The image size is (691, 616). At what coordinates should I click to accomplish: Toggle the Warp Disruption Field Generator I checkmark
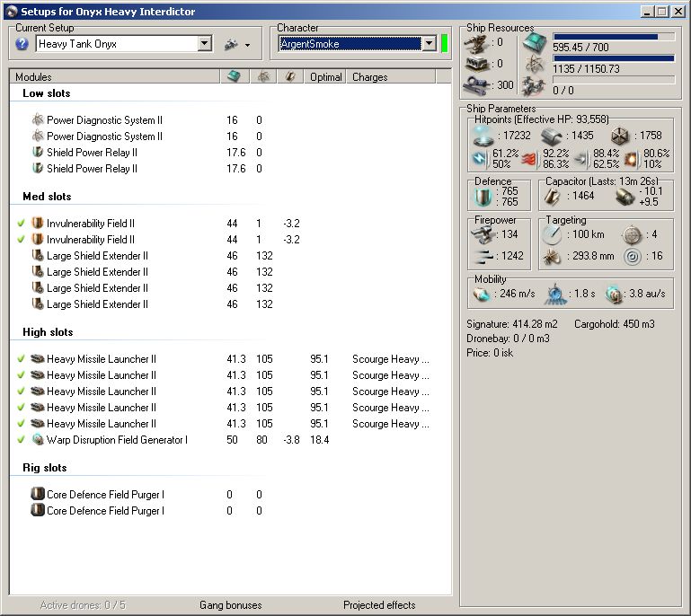pos(21,439)
